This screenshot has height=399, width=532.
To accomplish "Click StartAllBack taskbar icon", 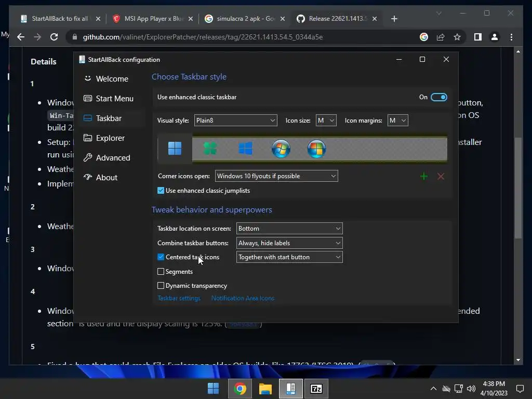I will coord(291,389).
